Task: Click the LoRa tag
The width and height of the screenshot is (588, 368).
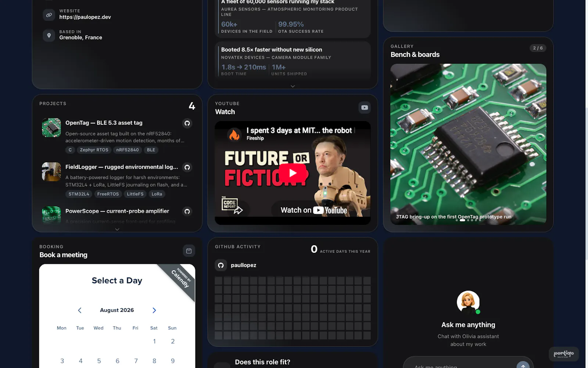Action: pyautogui.click(x=157, y=194)
